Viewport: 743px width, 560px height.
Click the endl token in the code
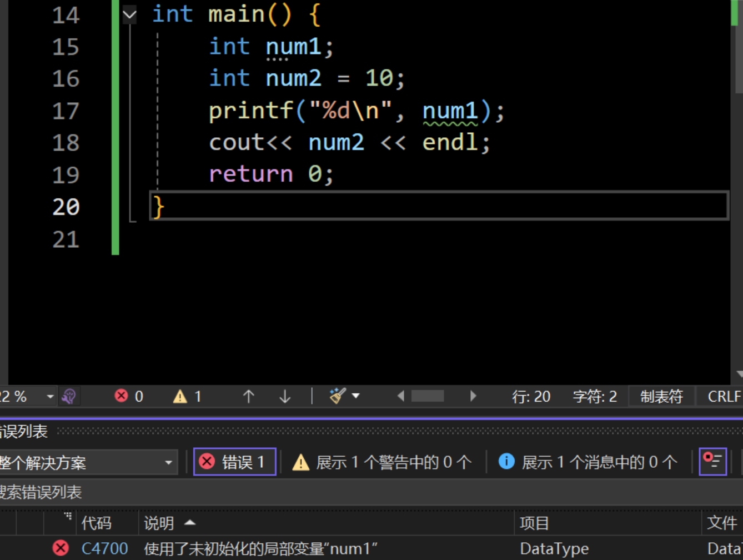click(x=450, y=143)
